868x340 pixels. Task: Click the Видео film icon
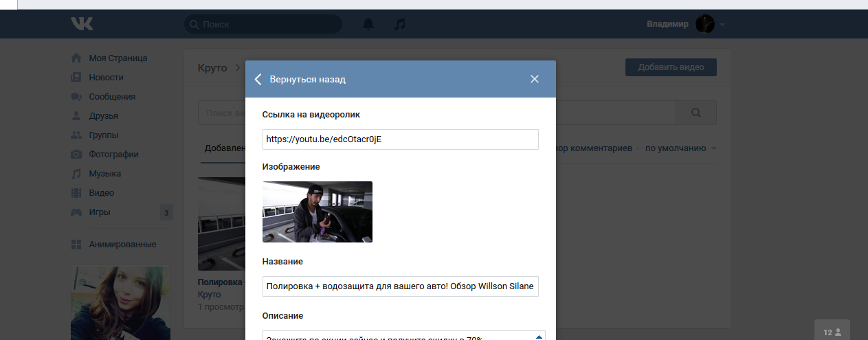pyautogui.click(x=77, y=193)
